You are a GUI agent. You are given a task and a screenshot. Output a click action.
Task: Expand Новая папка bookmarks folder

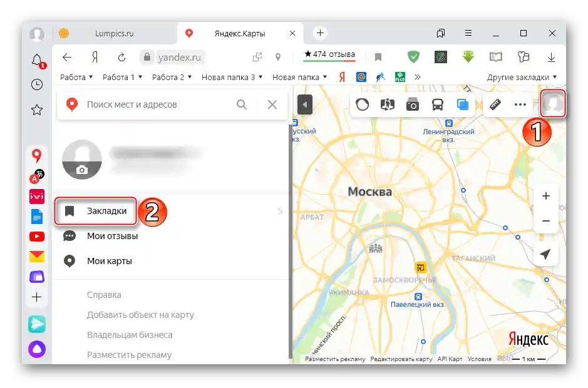tap(299, 77)
